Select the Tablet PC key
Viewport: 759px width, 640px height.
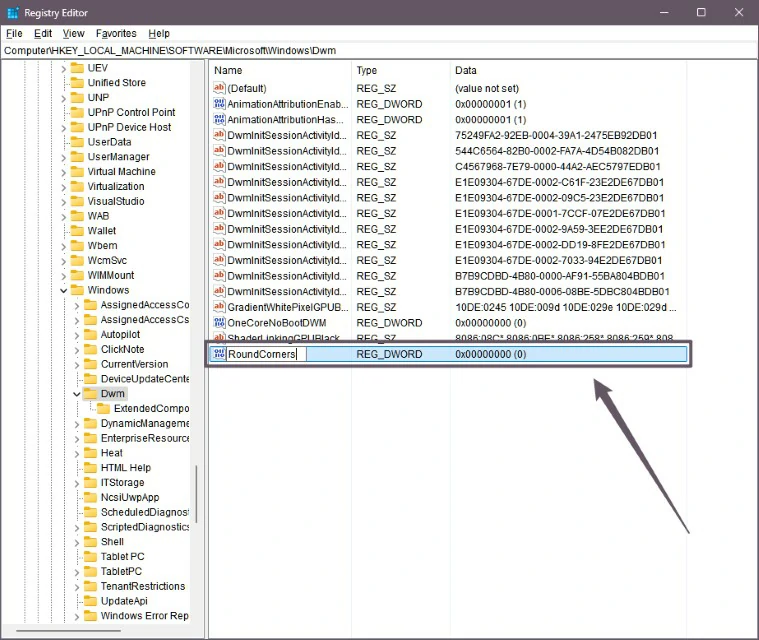click(x=122, y=557)
